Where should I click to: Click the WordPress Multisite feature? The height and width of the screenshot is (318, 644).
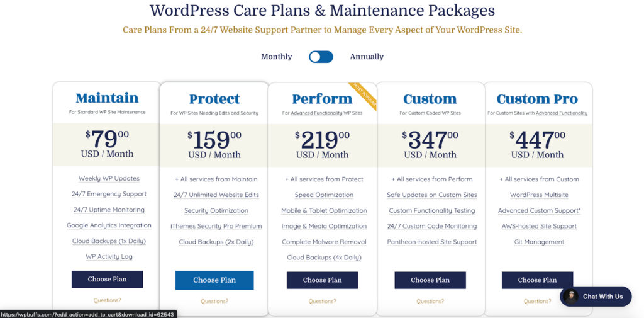coord(539,195)
